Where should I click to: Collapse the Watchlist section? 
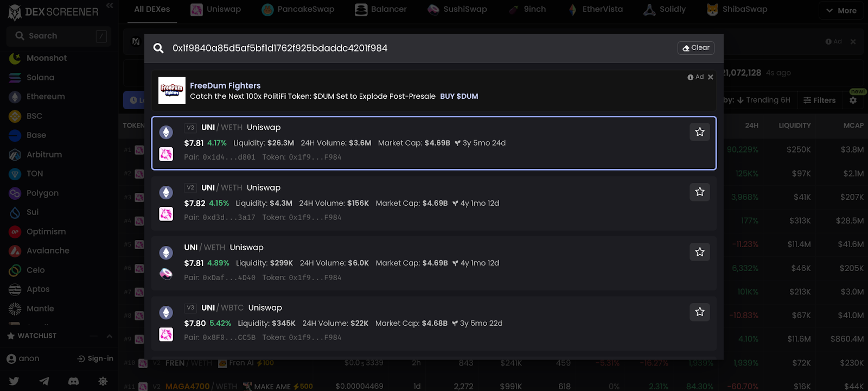coord(110,336)
